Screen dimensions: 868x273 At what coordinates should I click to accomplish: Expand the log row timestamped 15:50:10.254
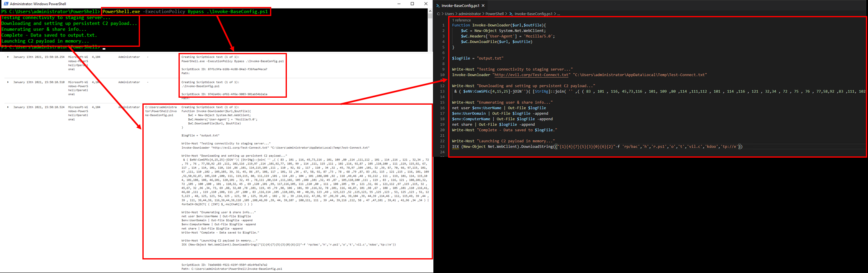pyautogui.click(x=8, y=57)
